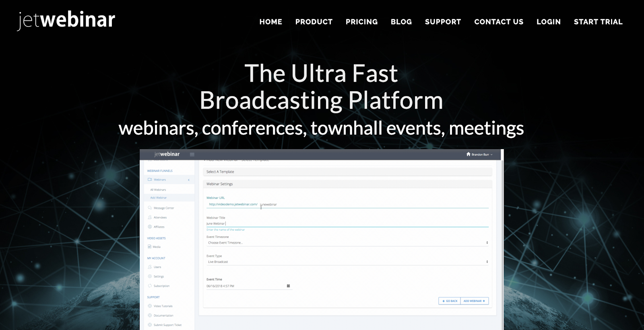This screenshot has width=644, height=330.
Task: Click the MY ACCOUNT section heading
Action: (x=156, y=258)
